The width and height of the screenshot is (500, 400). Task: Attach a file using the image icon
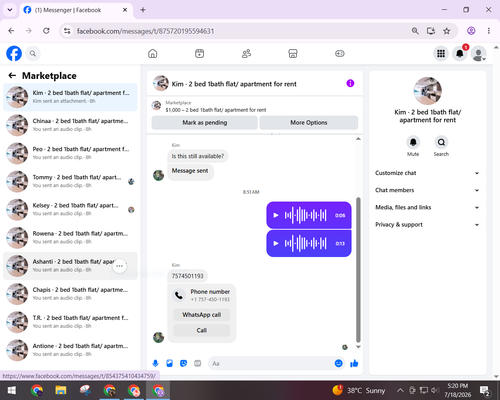(x=169, y=363)
